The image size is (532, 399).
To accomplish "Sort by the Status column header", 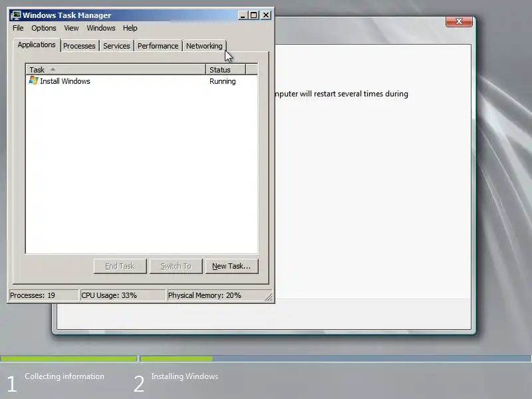I will click(x=225, y=70).
